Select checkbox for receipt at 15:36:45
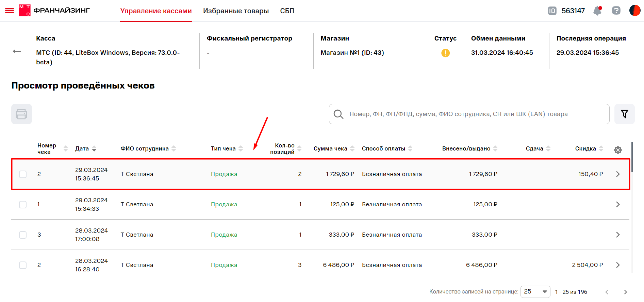The height and width of the screenshot is (302, 644). coord(23,174)
